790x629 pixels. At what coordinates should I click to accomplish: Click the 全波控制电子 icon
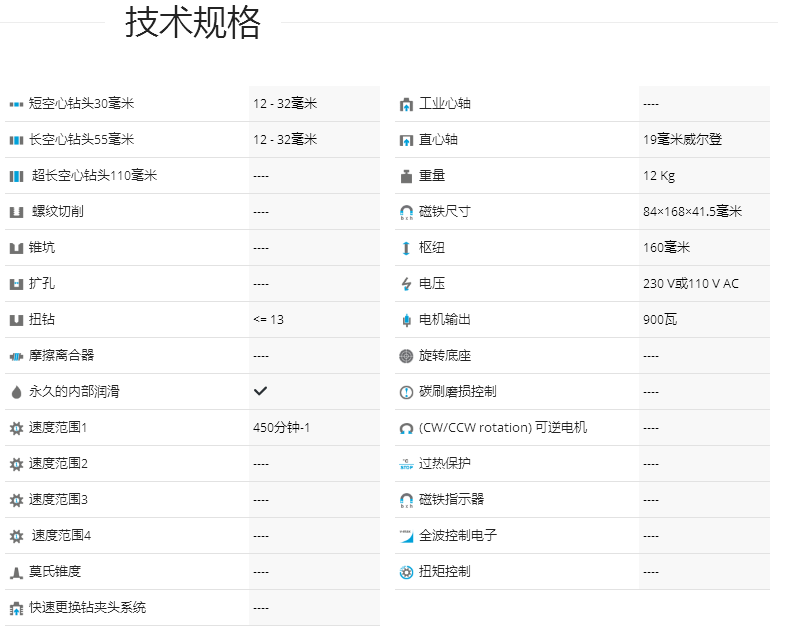click(x=406, y=536)
